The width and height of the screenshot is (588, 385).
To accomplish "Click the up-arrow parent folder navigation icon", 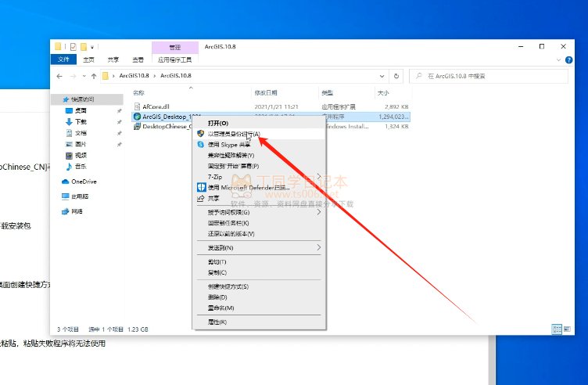I will click(92, 76).
